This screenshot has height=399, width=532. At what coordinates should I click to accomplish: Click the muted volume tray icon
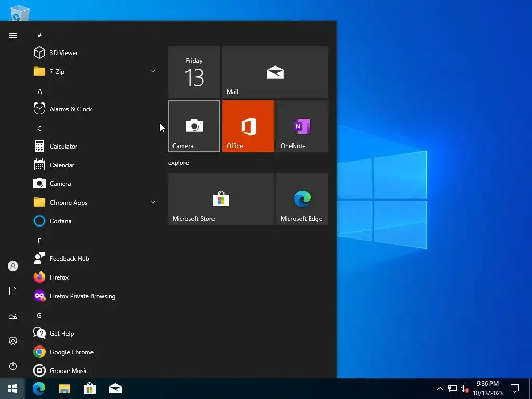(x=464, y=389)
